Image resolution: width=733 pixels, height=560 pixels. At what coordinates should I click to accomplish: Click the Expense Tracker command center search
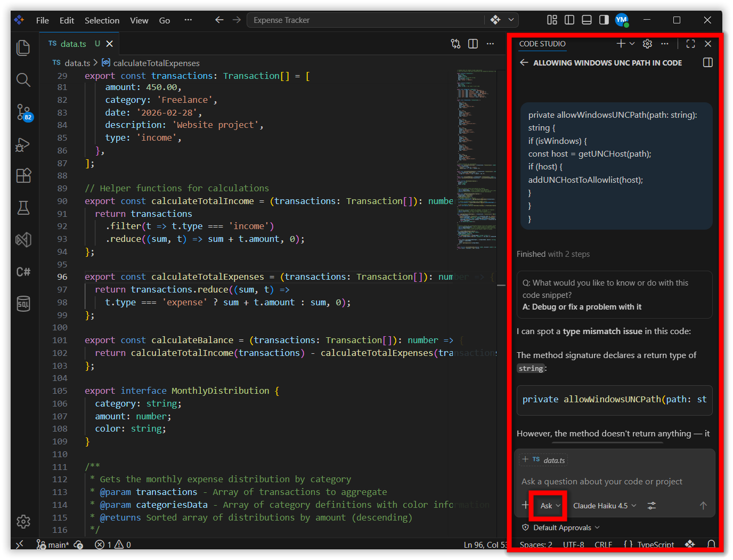[366, 20]
